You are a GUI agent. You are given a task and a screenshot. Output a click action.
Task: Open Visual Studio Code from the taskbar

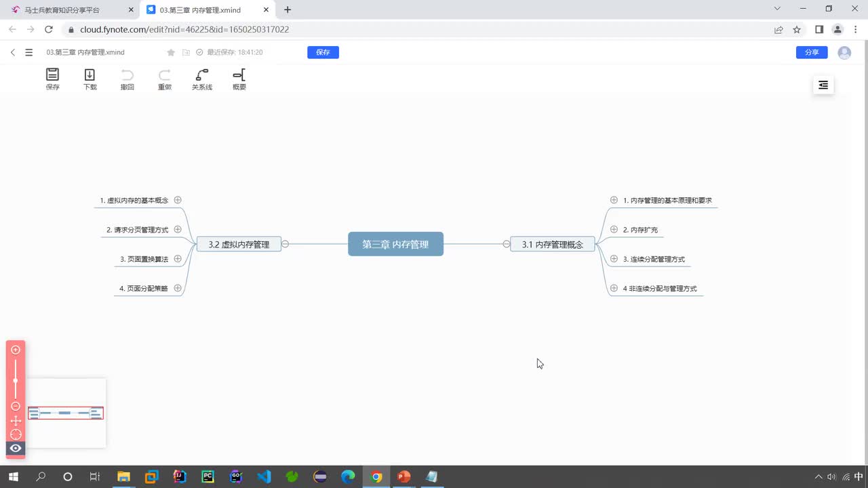coord(264,476)
